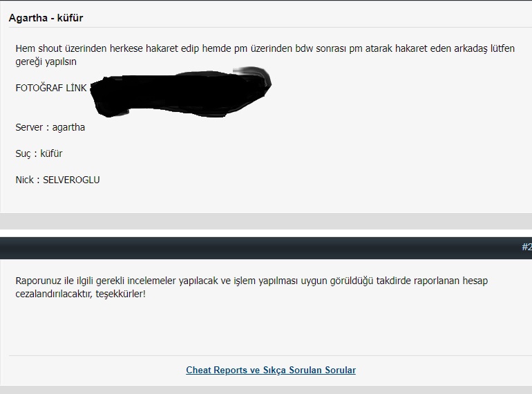Click the Suç : küfür line
Viewport: 532px width, 394px height.
tap(39, 153)
